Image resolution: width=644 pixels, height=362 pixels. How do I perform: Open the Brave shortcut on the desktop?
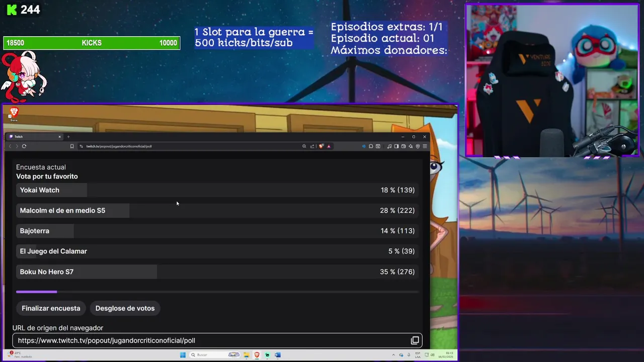(x=14, y=115)
